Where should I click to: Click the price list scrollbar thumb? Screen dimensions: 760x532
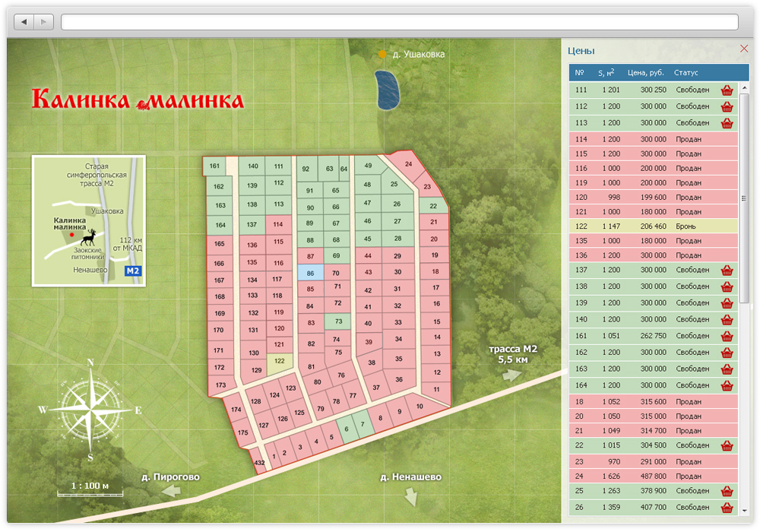point(744,198)
